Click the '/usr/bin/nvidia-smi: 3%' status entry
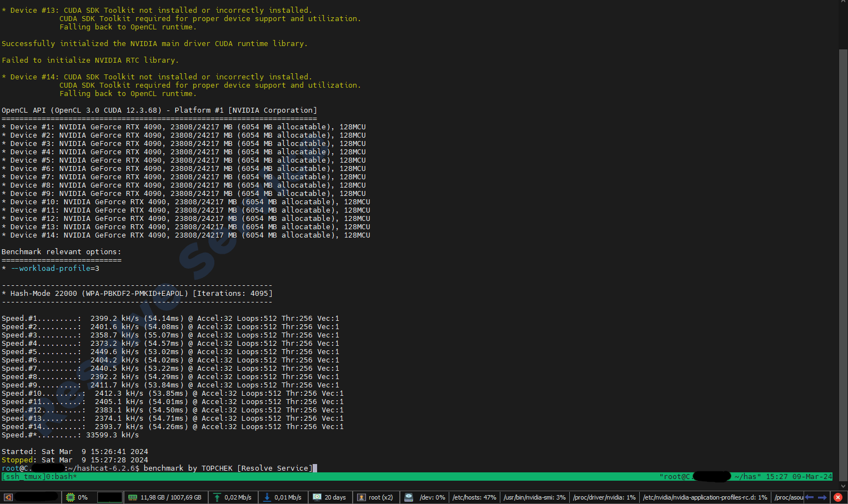Viewport: 848px width, 504px height. pyautogui.click(x=535, y=497)
